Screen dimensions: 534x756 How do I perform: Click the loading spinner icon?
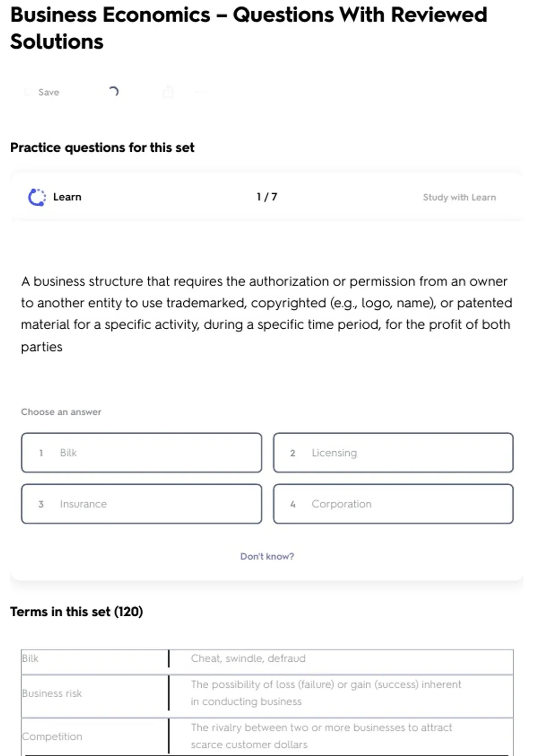coord(114,92)
